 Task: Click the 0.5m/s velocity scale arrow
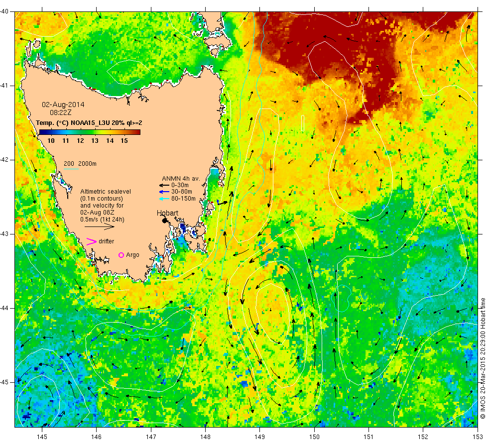[x=99, y=227]
